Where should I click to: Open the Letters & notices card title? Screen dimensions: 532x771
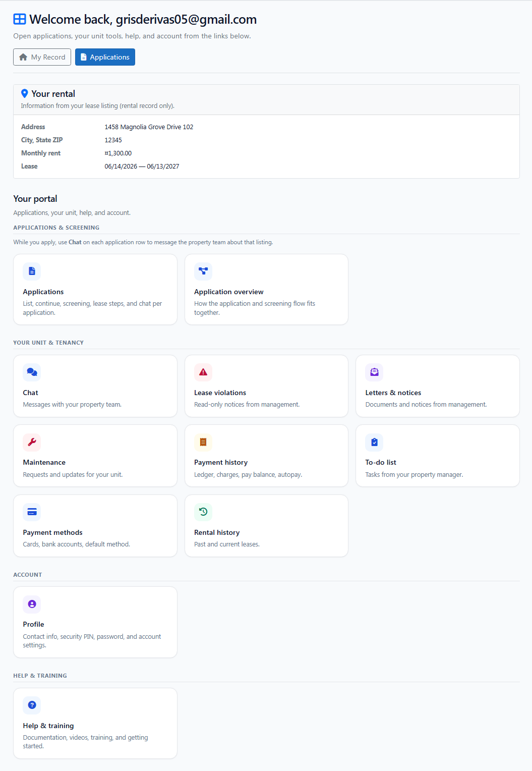pyautogui.click(x=393, y=393)
